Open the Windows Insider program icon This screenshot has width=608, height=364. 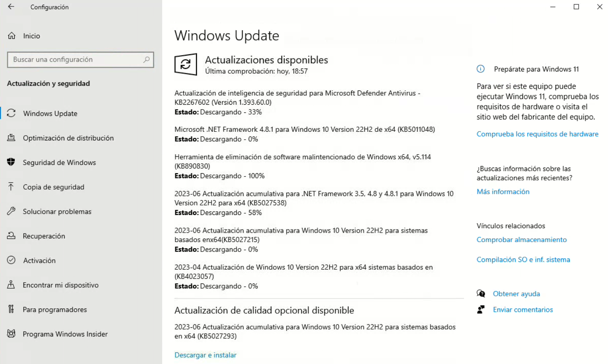click(x=11, y=334)
